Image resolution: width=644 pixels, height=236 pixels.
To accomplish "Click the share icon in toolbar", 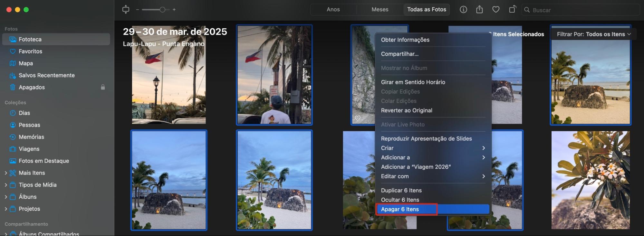I will tap(479, 9).
